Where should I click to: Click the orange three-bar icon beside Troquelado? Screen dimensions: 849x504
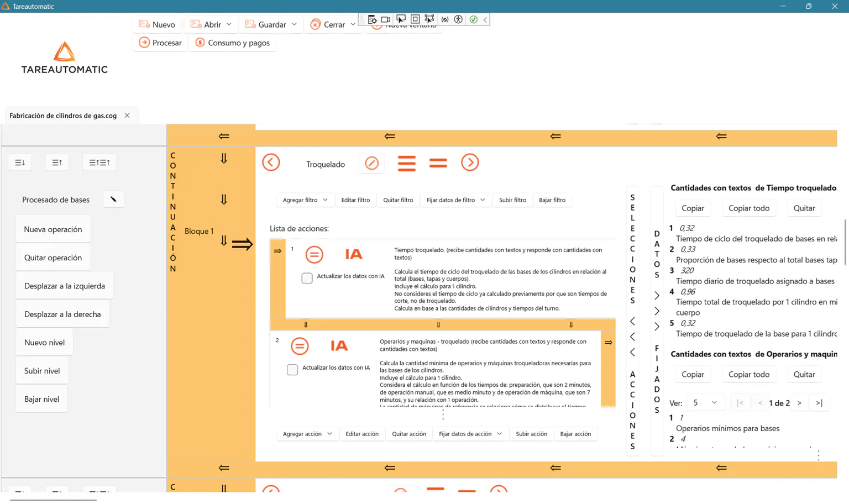[x=407, y=163]
